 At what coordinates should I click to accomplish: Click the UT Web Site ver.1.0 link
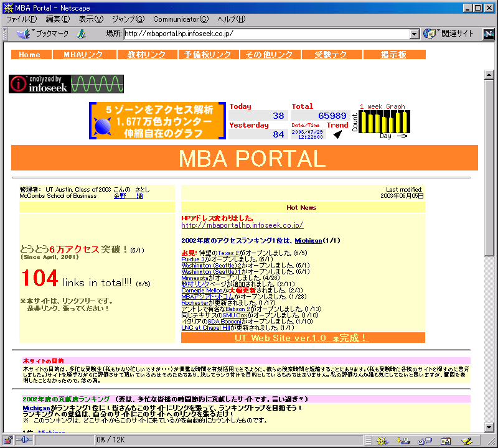302,338
